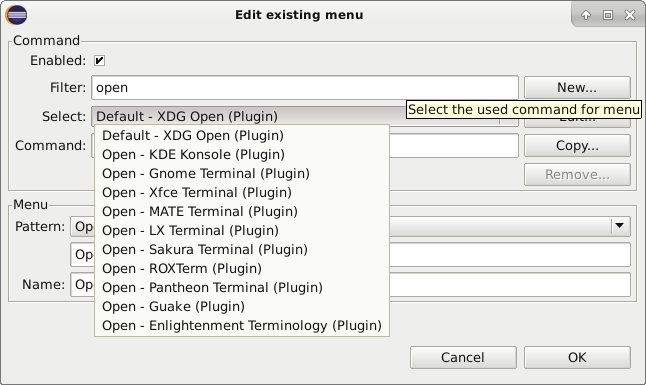Open the Select command combo box
The width and height of the screenshot is (646, 385).
click(x=305, y=116)
